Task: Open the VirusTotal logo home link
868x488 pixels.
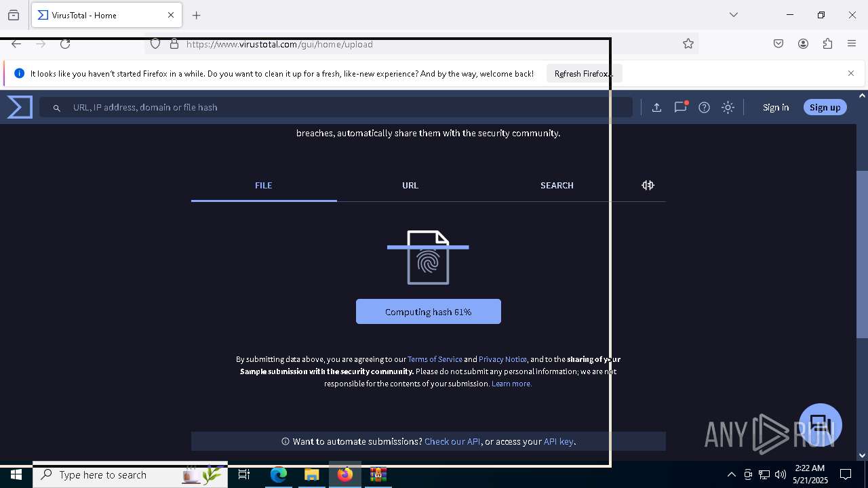Action: tap(20, 107)
